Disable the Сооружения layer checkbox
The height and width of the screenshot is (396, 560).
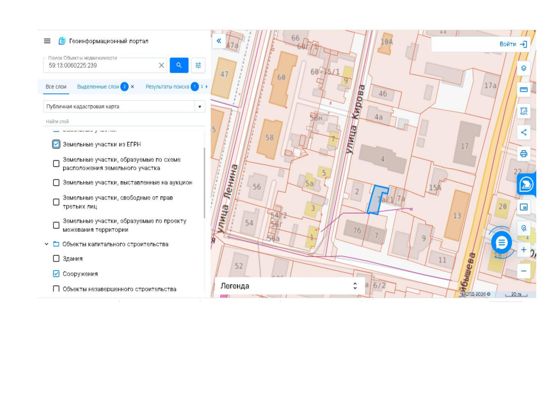[56, 274]
